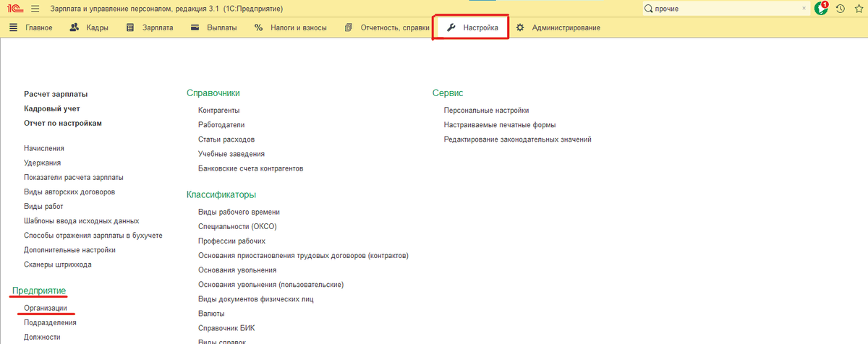Open the Зарплата section
This screenshot has height=344, width=868.
[150, 27]
